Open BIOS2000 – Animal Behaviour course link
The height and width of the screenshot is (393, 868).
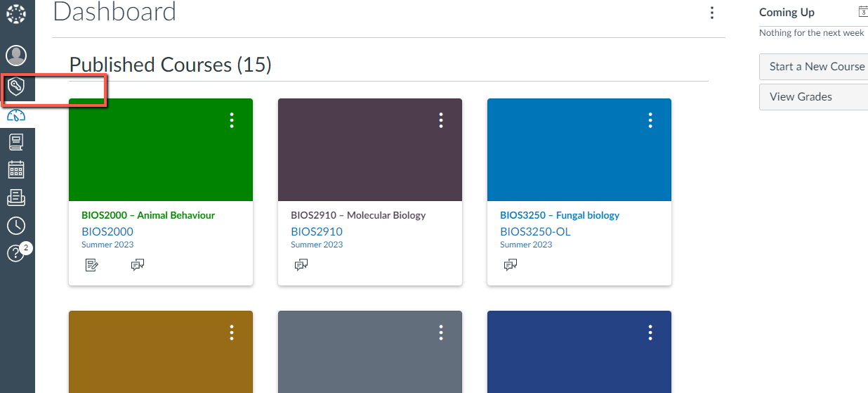[x=148, y=215]
